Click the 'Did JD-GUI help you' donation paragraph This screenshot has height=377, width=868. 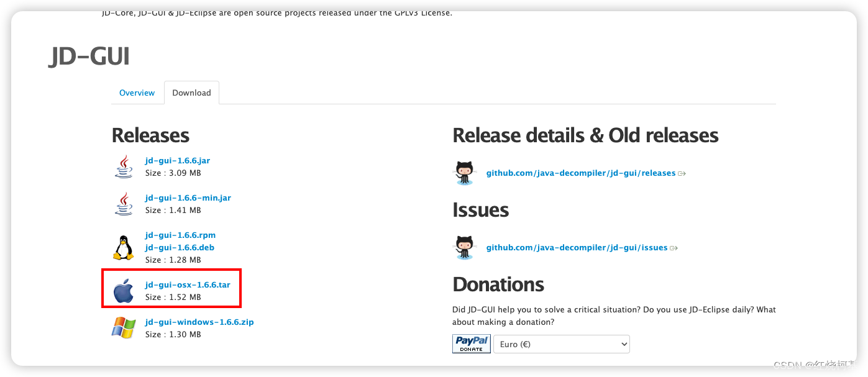(x=614, y=316)
